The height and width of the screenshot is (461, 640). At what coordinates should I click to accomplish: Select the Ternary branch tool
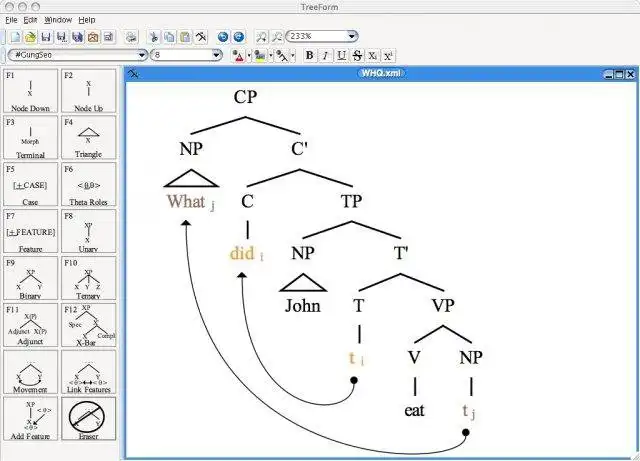click(x=89, y=278)
